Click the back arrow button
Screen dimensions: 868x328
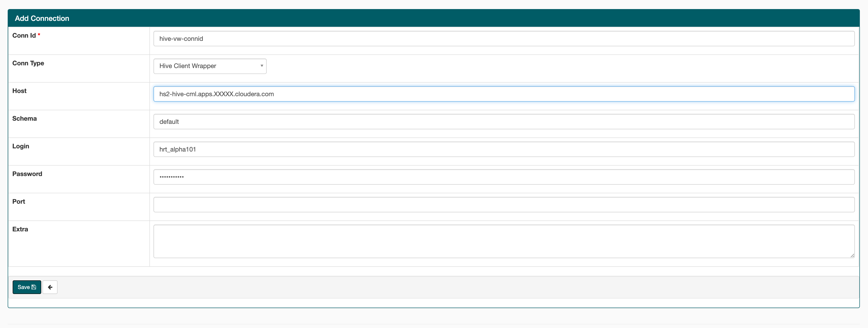(50, 287)
